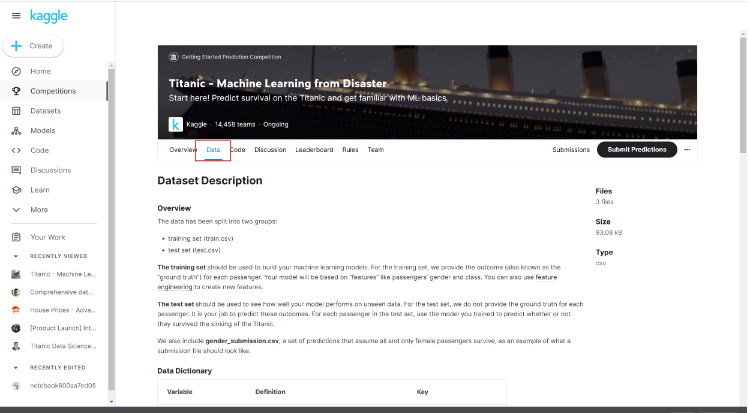750x413 pixels.
Task: Click the Kaggle 'k' organizer avatar
Action: 176,124
